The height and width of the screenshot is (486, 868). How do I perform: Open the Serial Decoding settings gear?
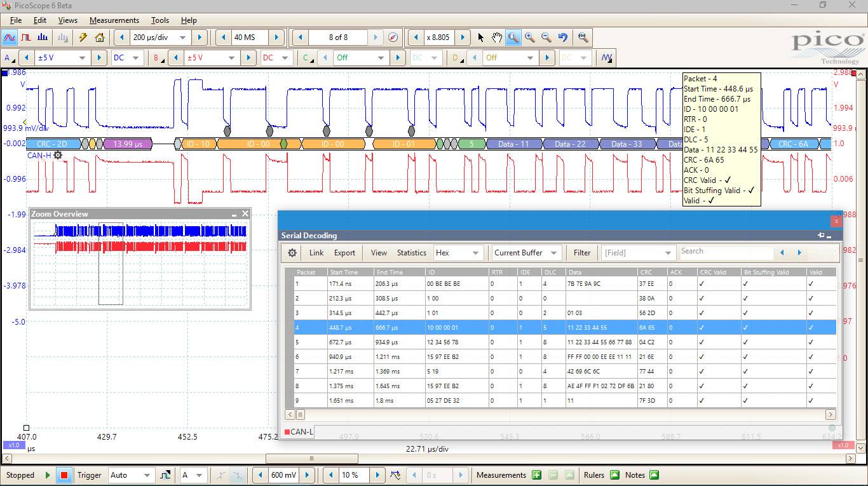tap(292, 252)
